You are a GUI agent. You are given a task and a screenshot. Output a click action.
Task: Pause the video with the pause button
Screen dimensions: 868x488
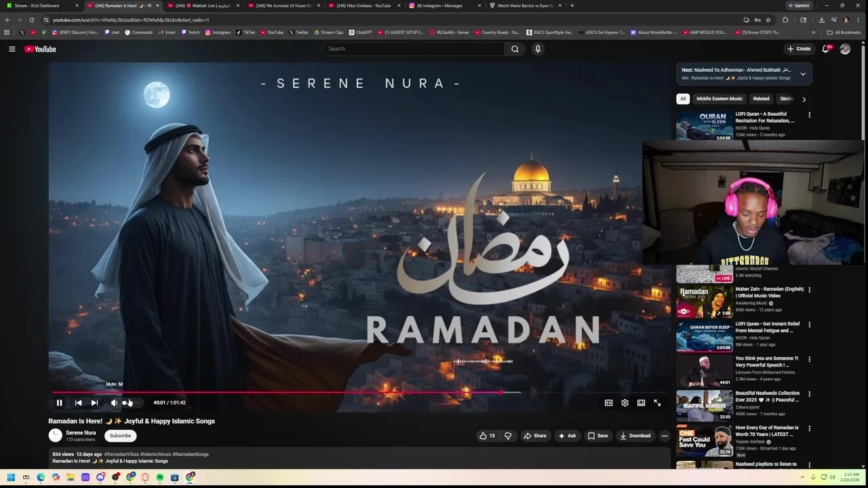pos(59,403)
